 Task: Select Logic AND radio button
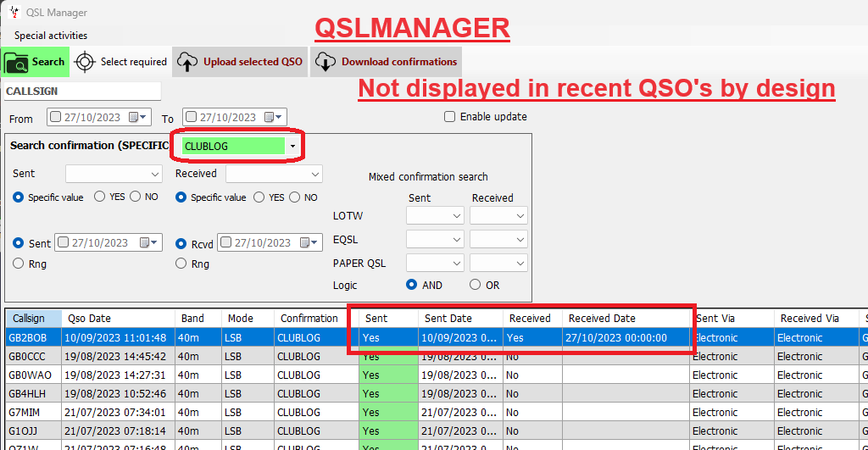(x=411, y=285)
